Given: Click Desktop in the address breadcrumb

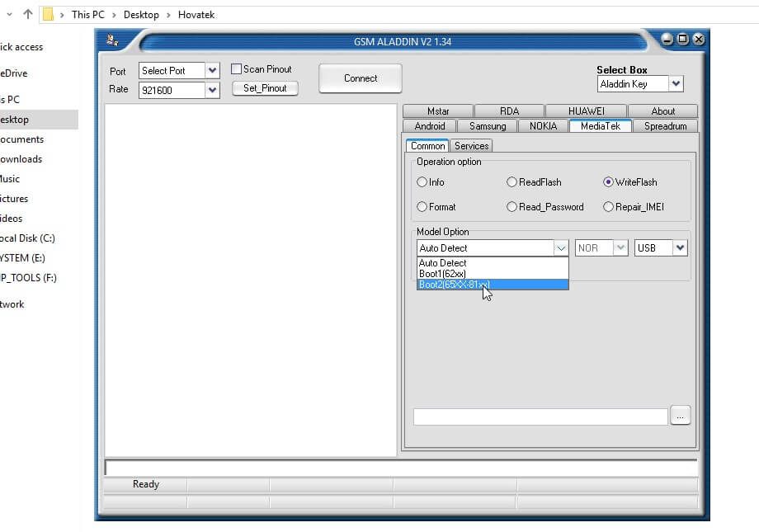Looking at the screenshot, I should [141, 15].
